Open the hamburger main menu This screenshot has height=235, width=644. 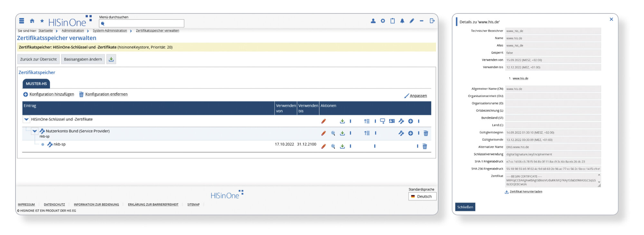22,21
